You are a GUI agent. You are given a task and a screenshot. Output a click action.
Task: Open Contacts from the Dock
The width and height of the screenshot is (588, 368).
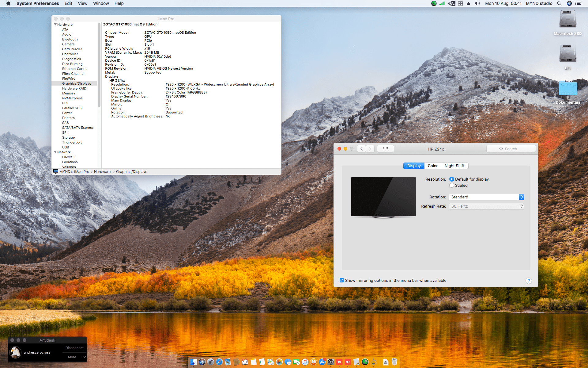click(236, 362)
